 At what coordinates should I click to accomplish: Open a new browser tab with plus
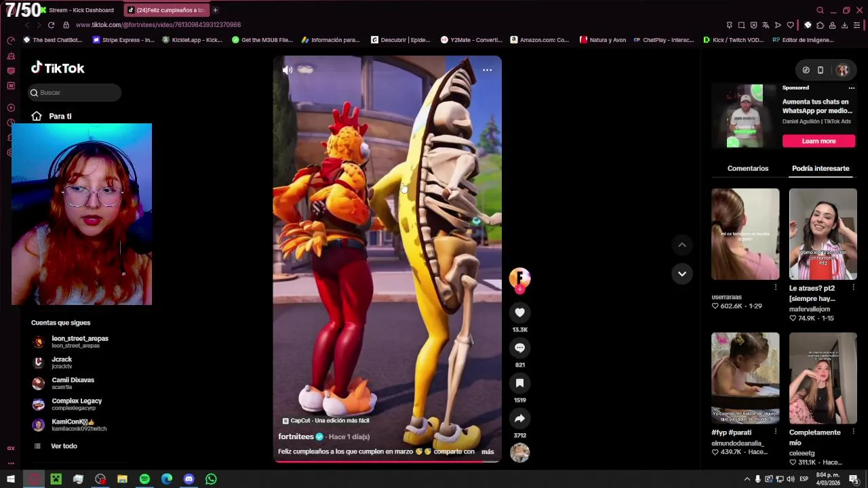click(215, 10)
